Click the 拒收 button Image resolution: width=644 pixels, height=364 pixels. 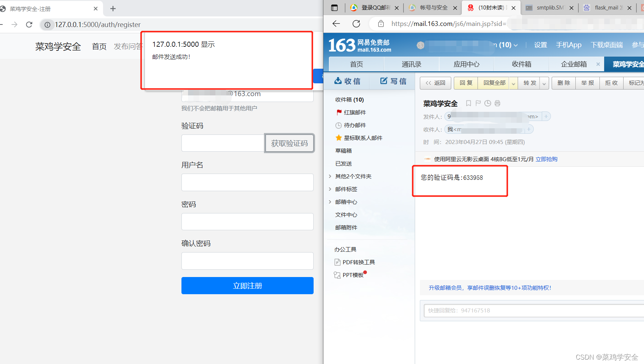point(611,83)
